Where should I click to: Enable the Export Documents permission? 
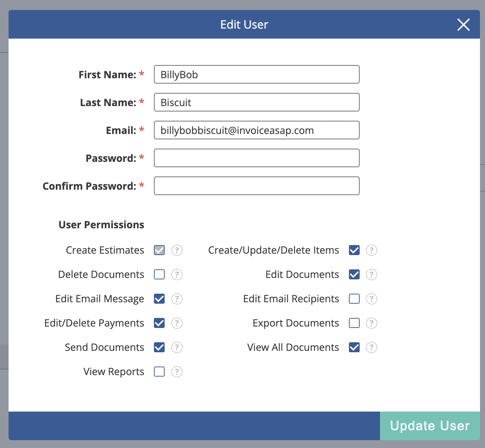pos(354,323)
